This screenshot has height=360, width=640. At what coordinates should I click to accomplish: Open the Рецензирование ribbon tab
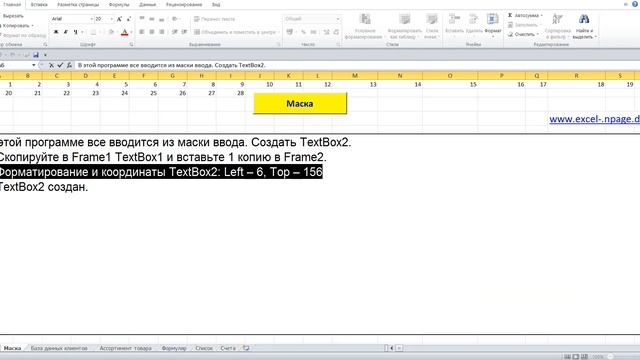tap(184, 4)
